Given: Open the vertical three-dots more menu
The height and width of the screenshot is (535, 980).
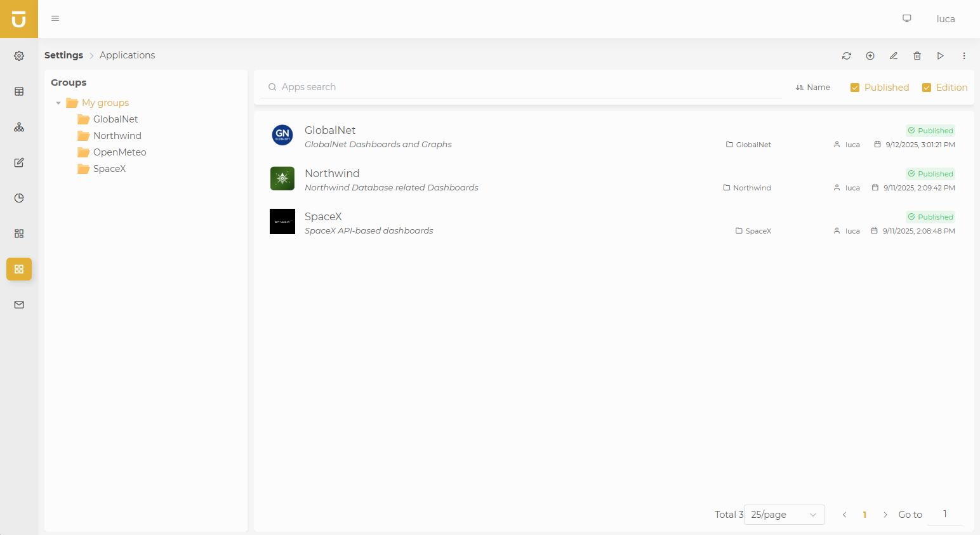Looking at the screenshot, I should coord(963,56).
